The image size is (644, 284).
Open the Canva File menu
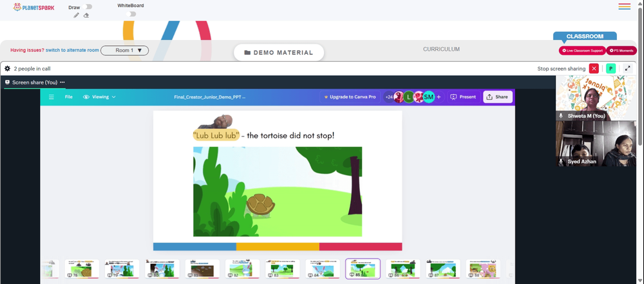(x=69, y=97)
